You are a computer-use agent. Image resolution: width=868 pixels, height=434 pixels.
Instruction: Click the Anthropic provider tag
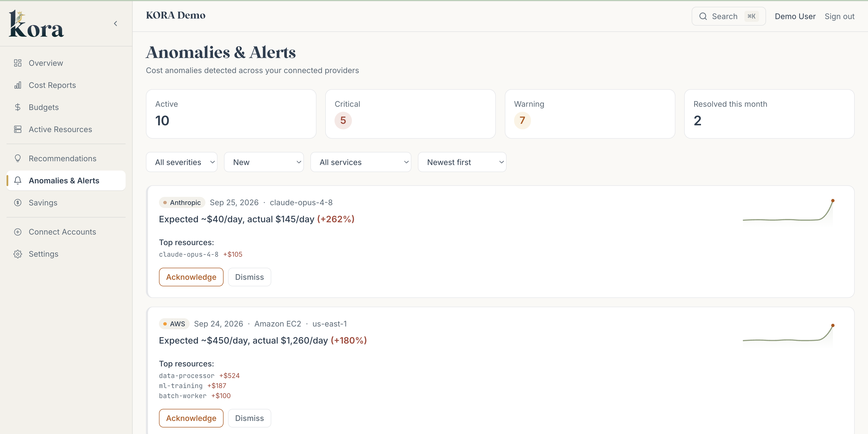[x=182, y=202]
